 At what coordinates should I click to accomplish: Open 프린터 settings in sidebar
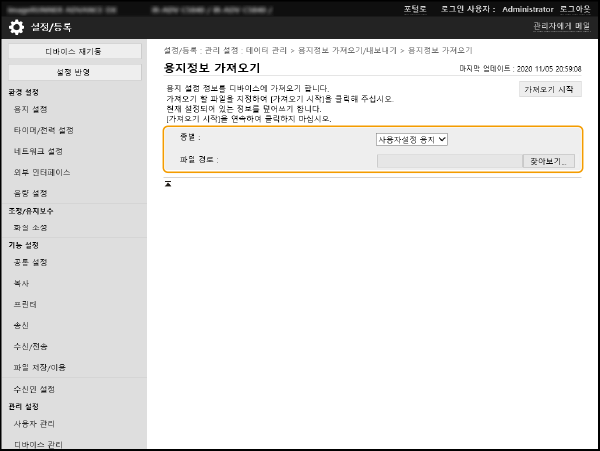[26, 304]
